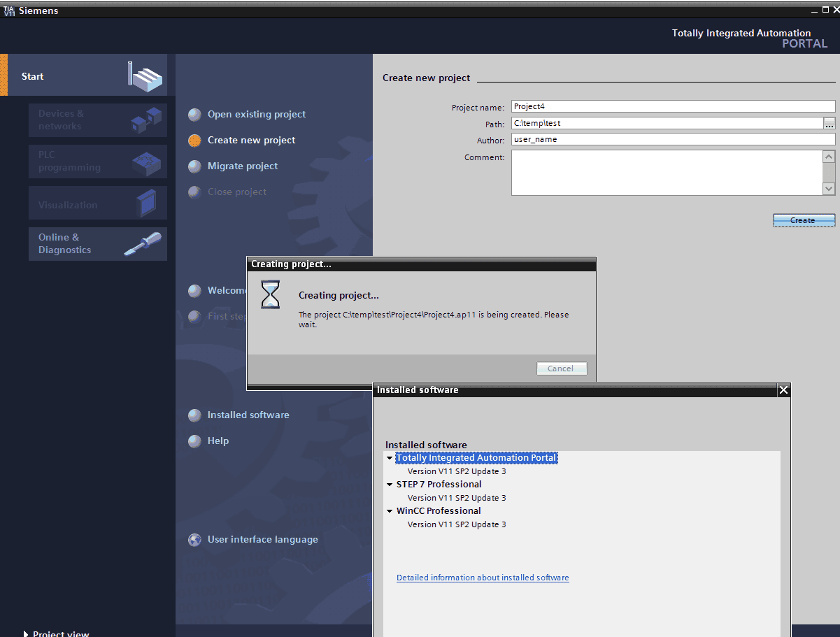Open the Visualization portal
The image size is (840, 637).
click(98, 203)
